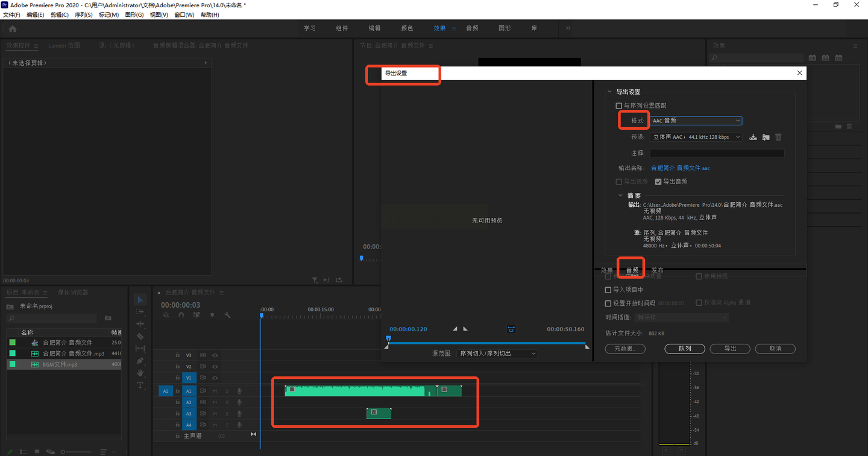Select the Pen tool in the toolbar
This screenshot has width=868, height=456.
[x=140, y=361]
